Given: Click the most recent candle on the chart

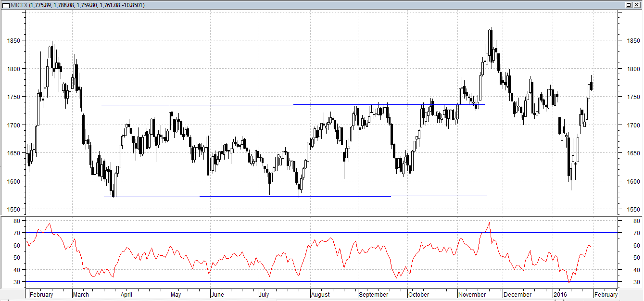Looking at the screenshot, I should coord(591,86).
